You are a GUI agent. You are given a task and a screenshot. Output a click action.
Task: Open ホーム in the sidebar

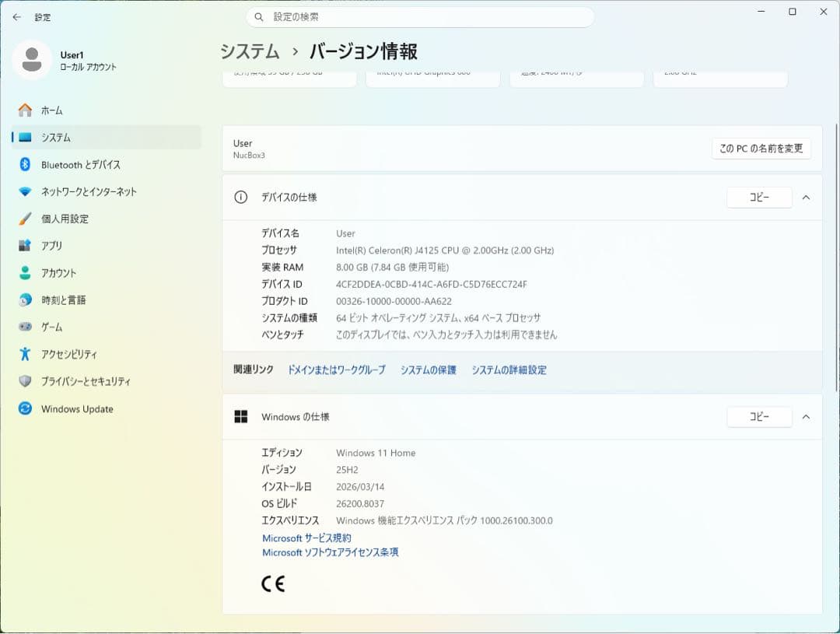pyautogui.click(x=106, y=110)
